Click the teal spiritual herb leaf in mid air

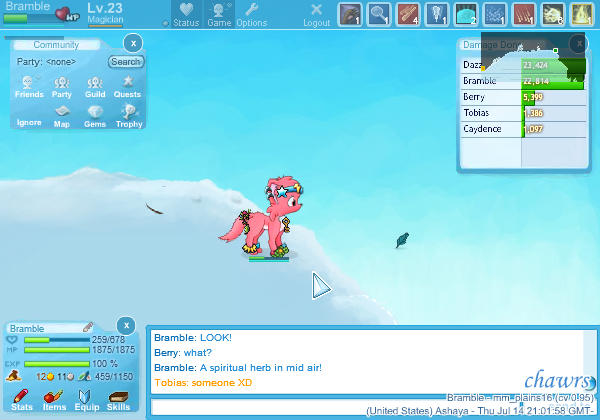[x=402, y=240]
